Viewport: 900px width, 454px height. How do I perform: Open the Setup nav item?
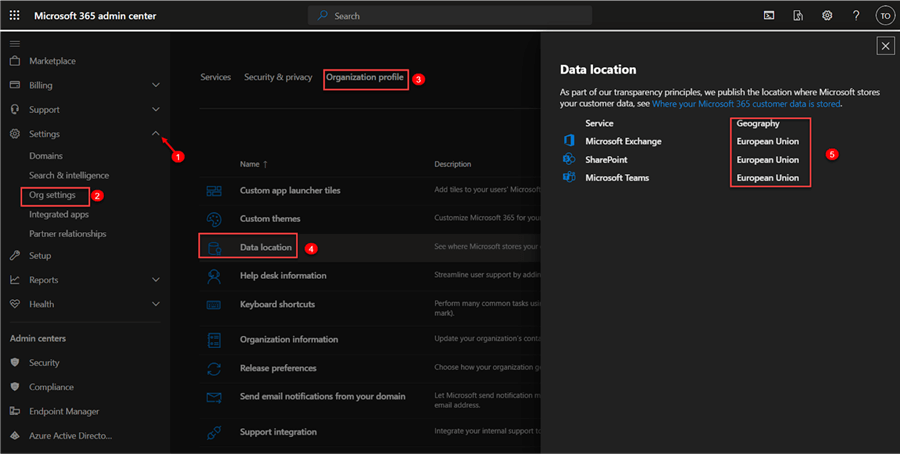tap(40, 255)
